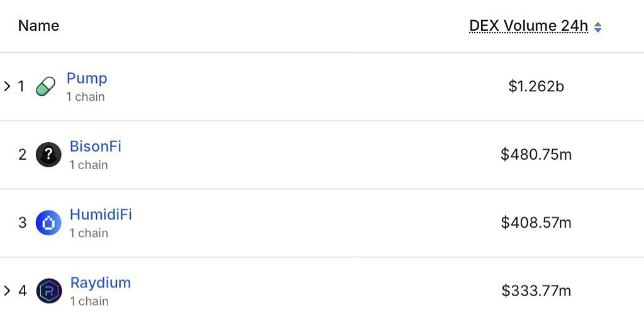644x322 pixels.
Task: Expand the Raydium row chevron
Action: tap(8, 291)
